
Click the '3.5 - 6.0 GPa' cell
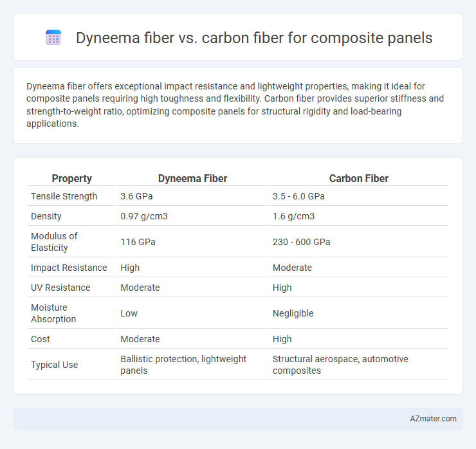click(x=298, y=196)
